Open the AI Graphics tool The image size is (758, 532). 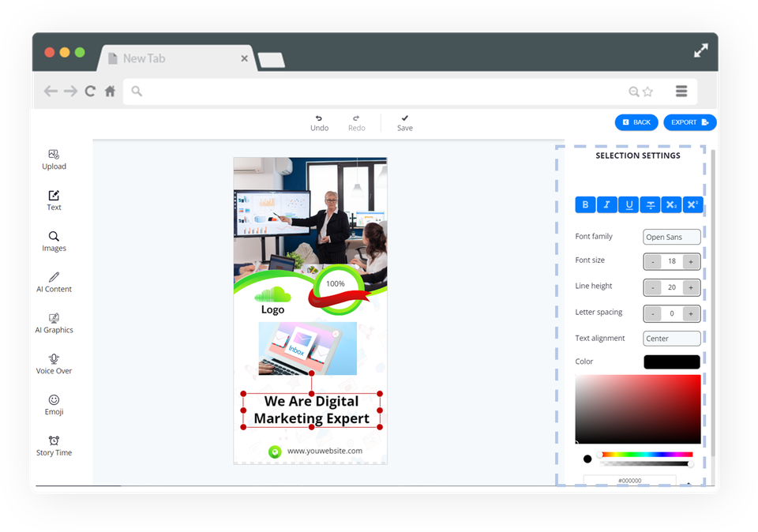(54, 324)
